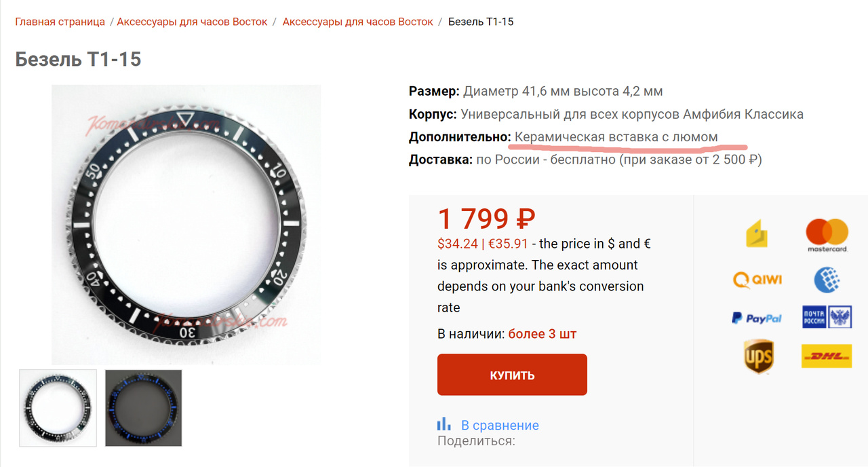
Task: Click the Керамическая вставка с люмом text
Action: [x=616, y=137]
